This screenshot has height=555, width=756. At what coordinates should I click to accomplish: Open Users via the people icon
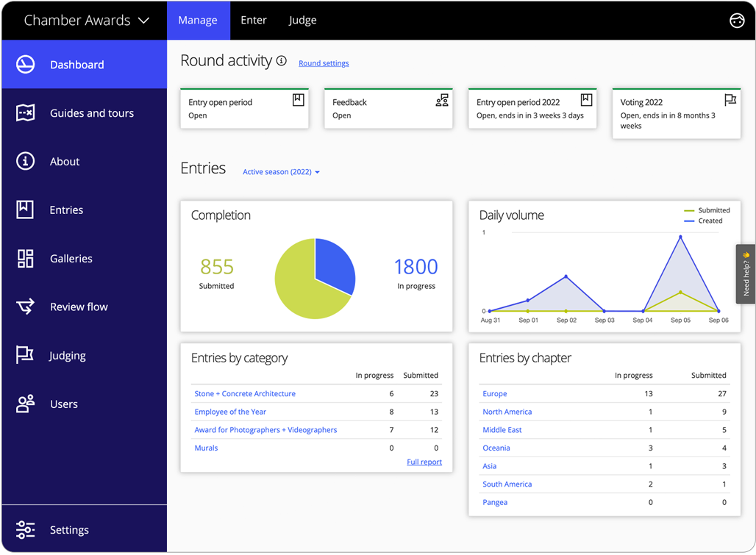coord(24,404)
